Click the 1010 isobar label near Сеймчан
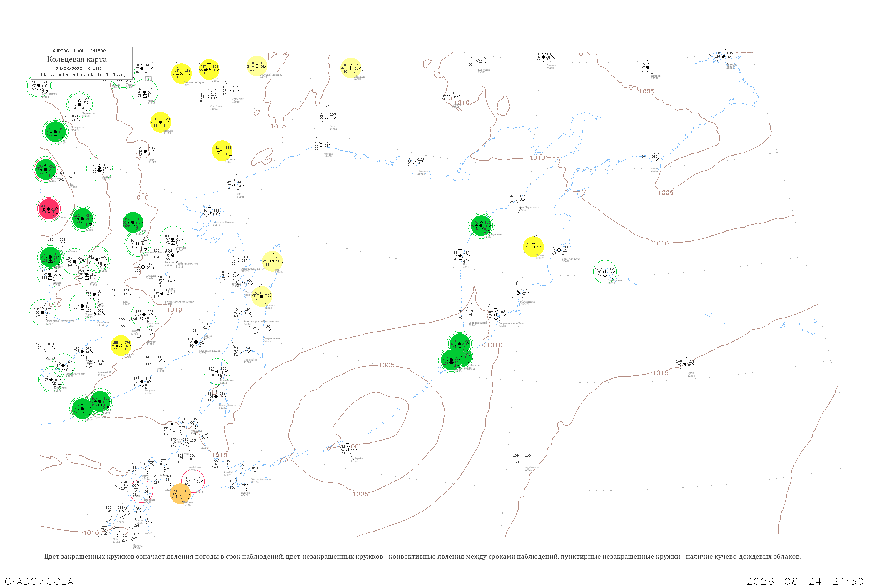The width and height of the screenshot is (882, 588). tap(462, 103)
